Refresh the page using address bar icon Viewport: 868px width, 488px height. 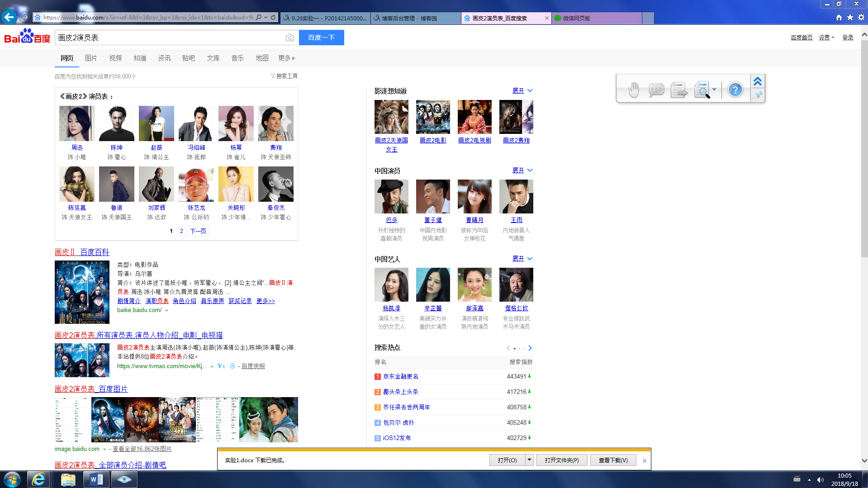click(x=273, y=18)
